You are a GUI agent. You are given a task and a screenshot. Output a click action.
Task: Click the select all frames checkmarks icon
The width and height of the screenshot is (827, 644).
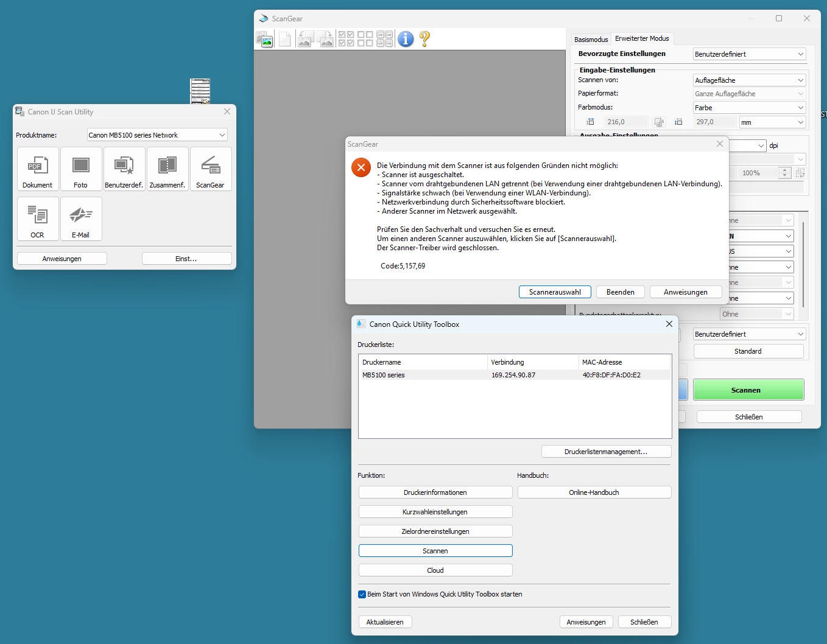coord(347,40)
